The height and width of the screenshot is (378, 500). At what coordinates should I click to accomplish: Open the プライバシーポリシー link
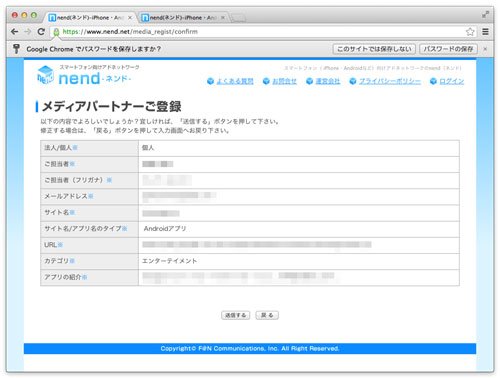(390, 81)
